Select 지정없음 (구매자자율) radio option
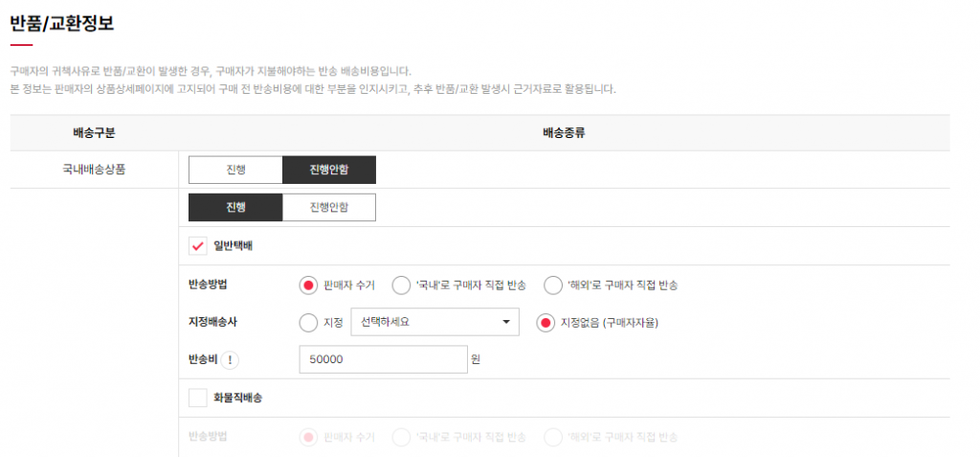Screen dimensions: 980x457 point(546,323)
